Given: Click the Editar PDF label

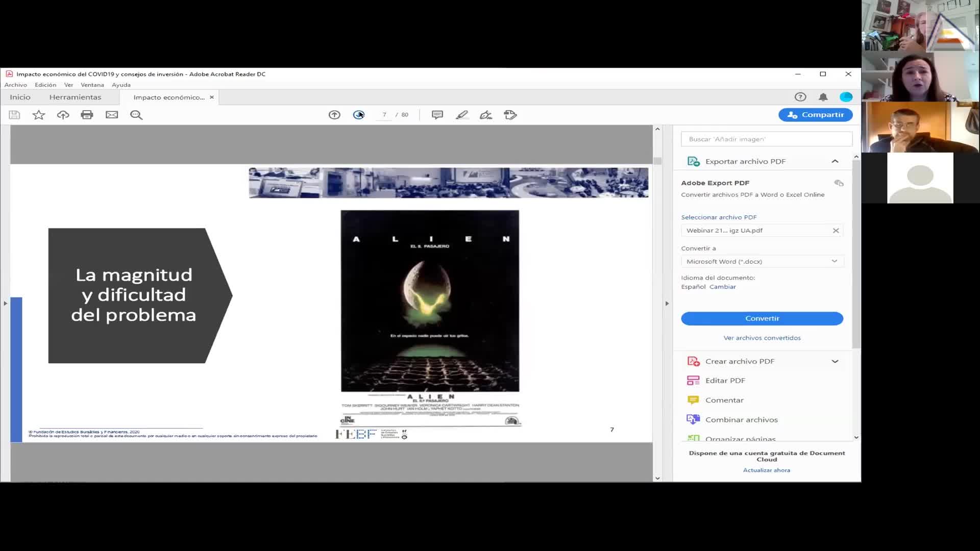Looking at the screenshot, I should 725,381.
